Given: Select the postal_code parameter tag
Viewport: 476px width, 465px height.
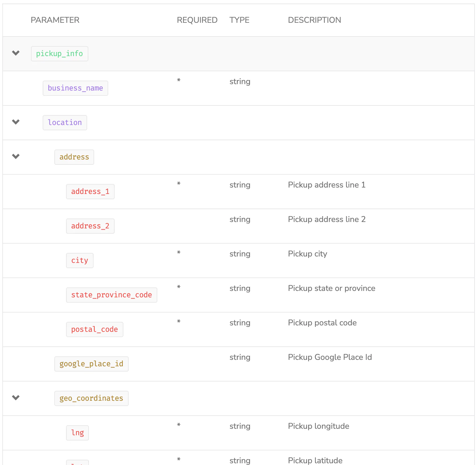Looking at the screenshot, I should click(x=95, y=329).
